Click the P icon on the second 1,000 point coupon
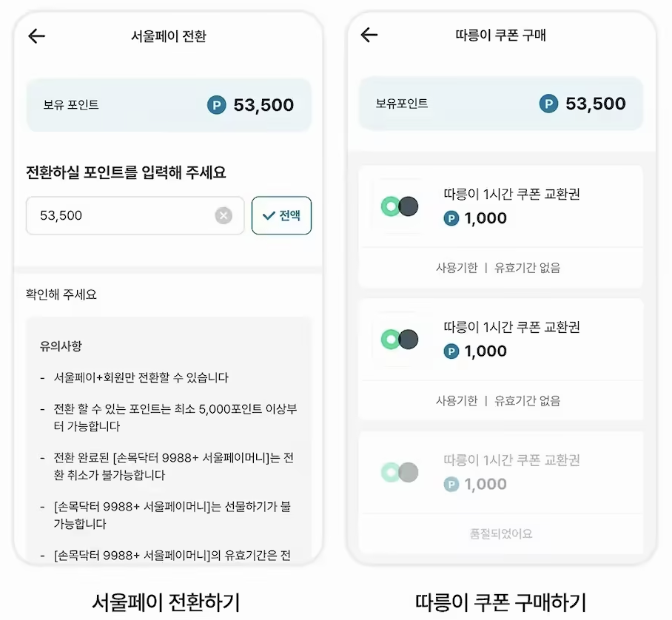 point(452,351)
